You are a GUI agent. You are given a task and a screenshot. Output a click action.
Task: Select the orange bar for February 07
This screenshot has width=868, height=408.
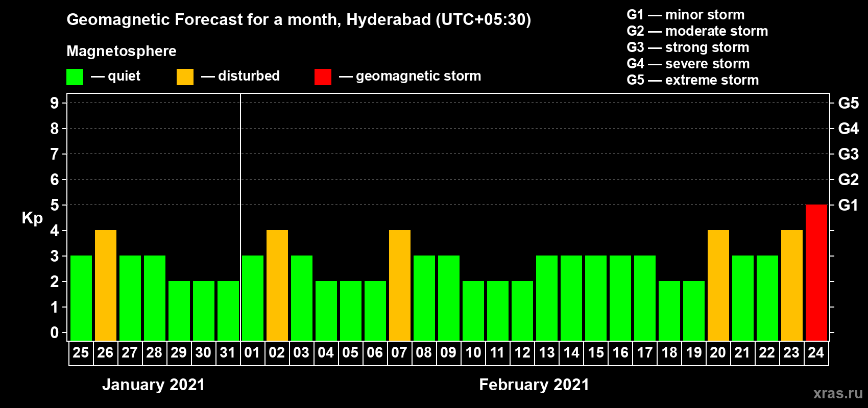[400, 285]
